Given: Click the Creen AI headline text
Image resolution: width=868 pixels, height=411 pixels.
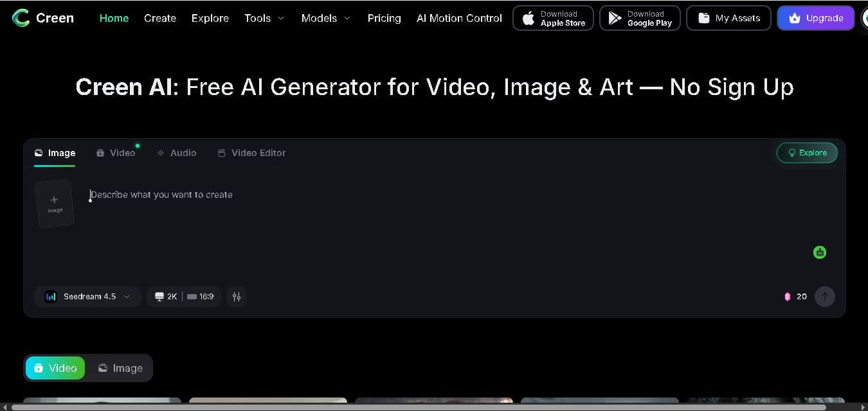Looking at the screenshot, I should point(435,87).
